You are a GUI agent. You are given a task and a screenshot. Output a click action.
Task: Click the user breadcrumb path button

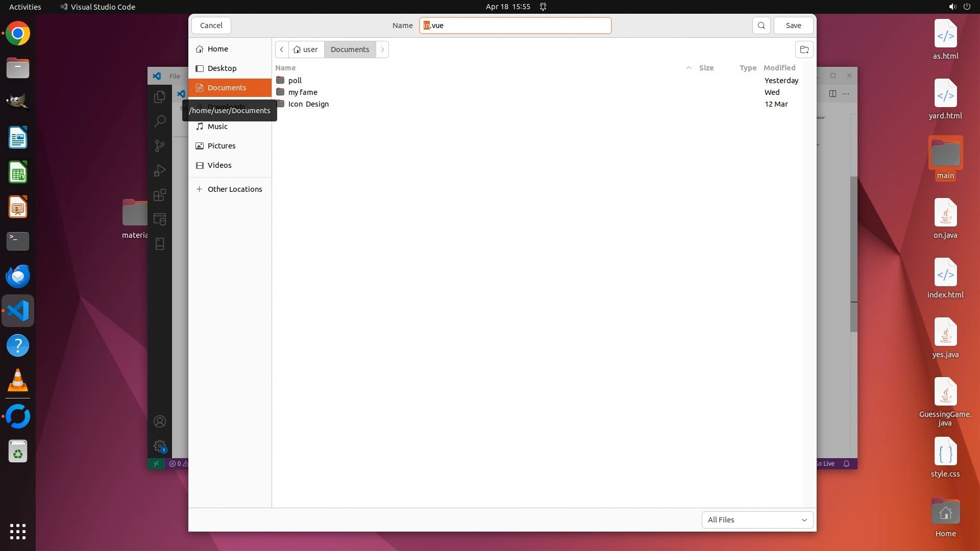pos(306,49)
